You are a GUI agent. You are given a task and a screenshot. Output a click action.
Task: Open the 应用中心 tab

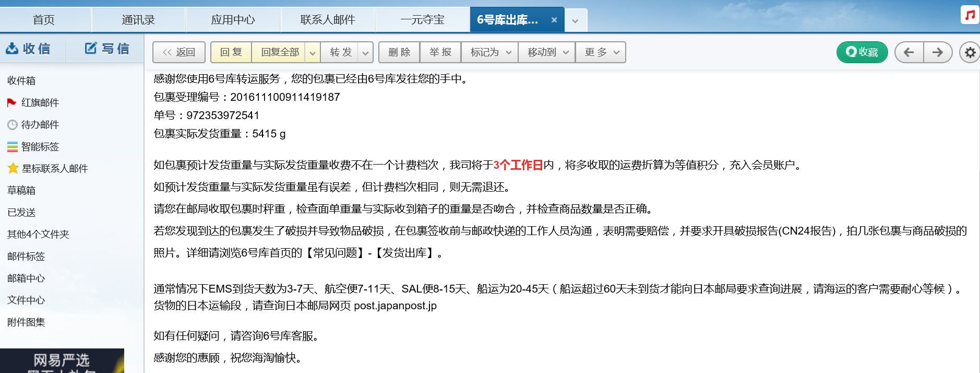(233, 20)
